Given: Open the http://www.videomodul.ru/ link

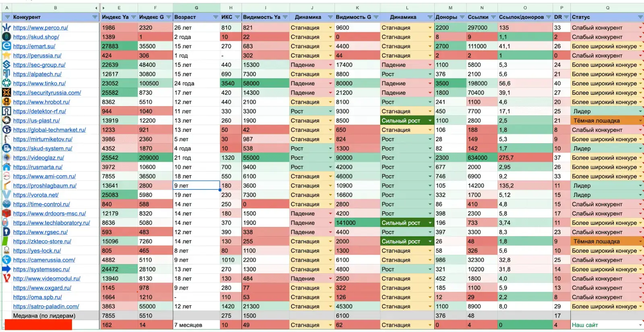Looking at the screenshot, I should coord(46,279).
